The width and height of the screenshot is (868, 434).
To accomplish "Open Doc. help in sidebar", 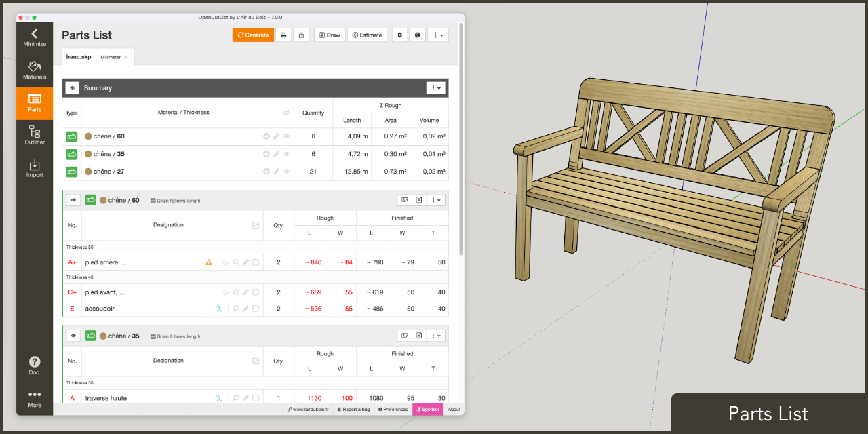I will coord(35,366).
